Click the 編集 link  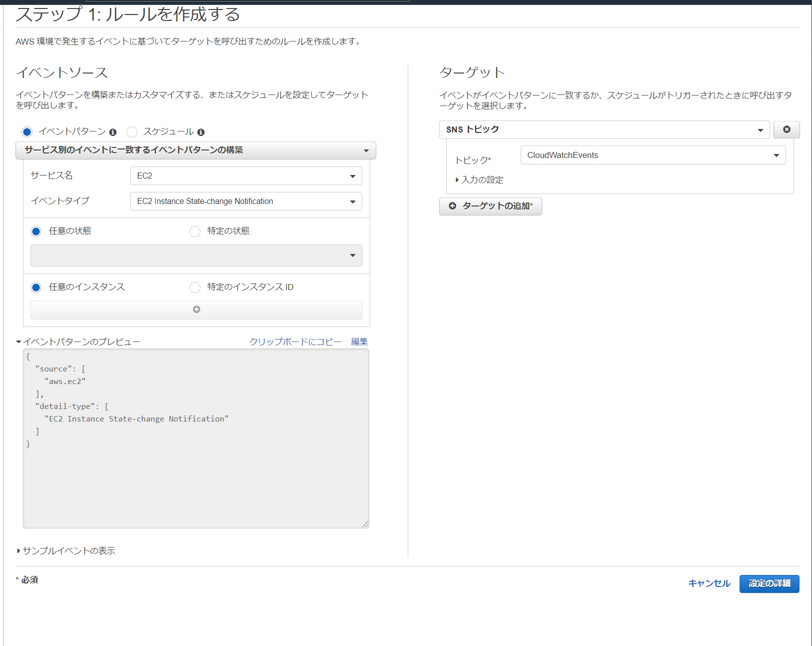pos(359,341)
